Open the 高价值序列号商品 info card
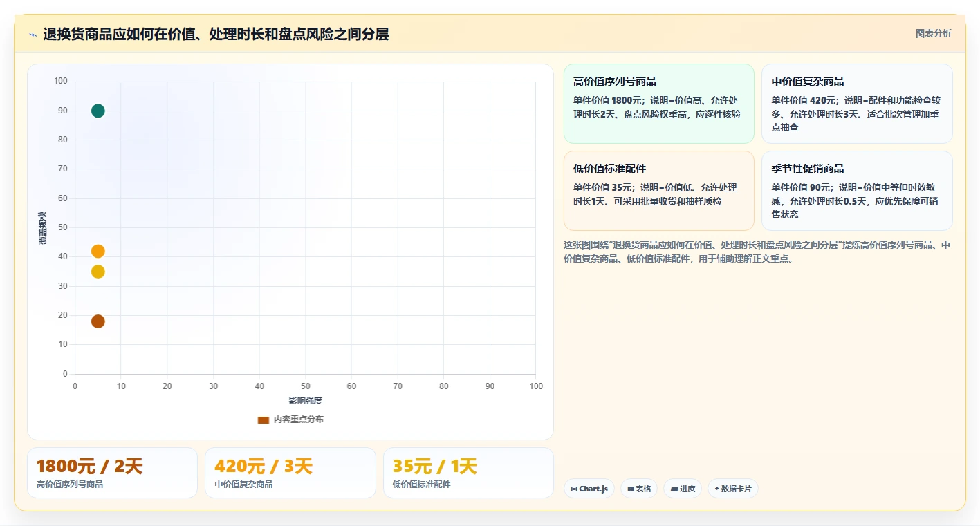The width and height of the screenshot is (980, 526). pos(659,104)
